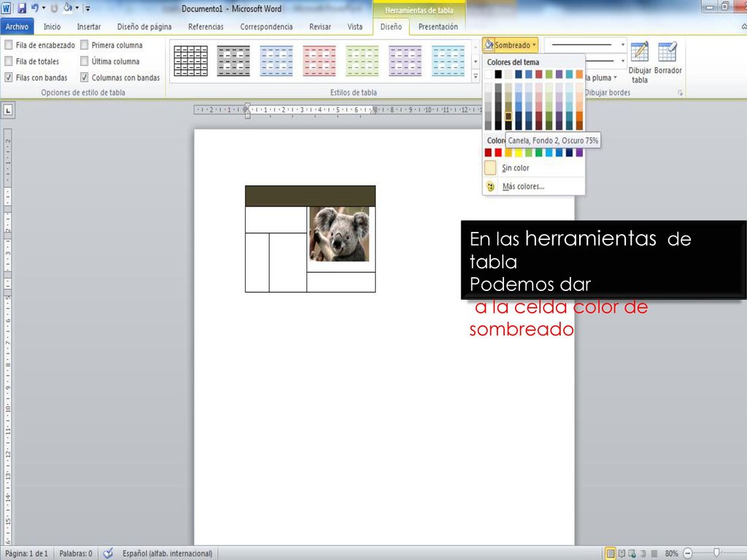Switch to Print Layout view icon
The width and height of the screenshot is (747, 560).
(x=611, y=553)
